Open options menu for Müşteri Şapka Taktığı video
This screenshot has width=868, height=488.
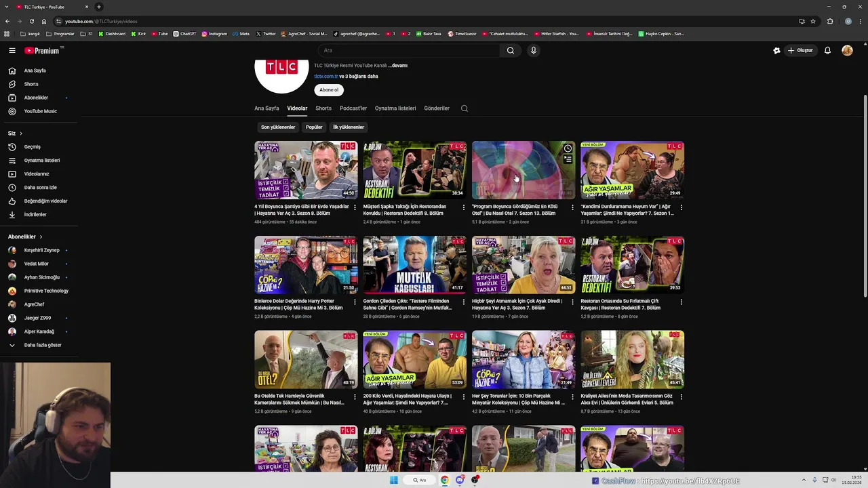coord(463,207)
